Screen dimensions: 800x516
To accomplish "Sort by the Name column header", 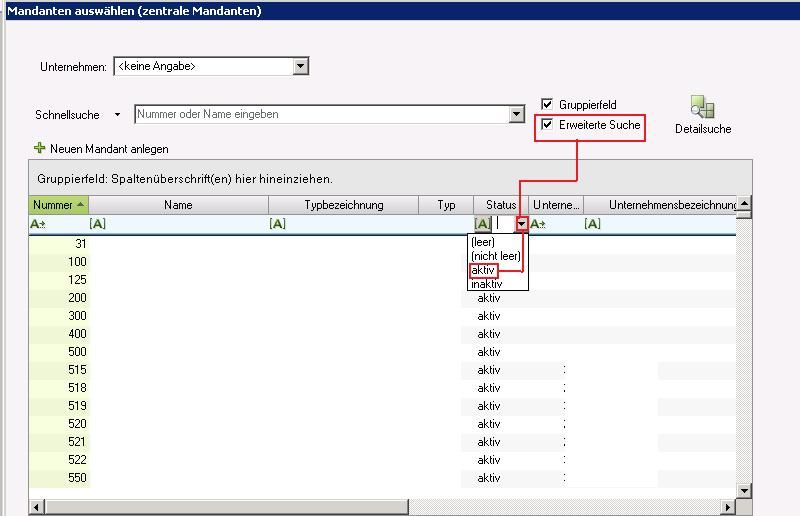I will [179, 205].
